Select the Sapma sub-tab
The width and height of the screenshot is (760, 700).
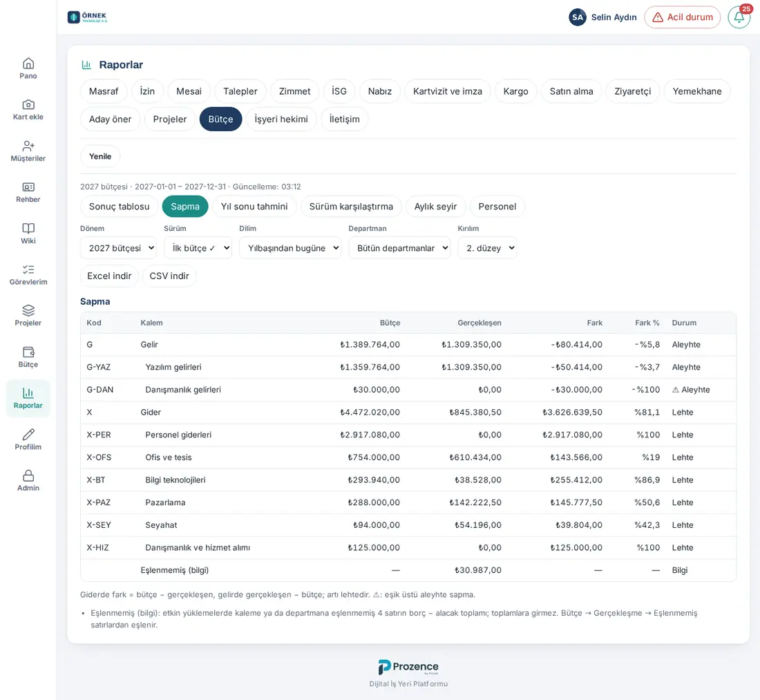click(x=185, y=207)
